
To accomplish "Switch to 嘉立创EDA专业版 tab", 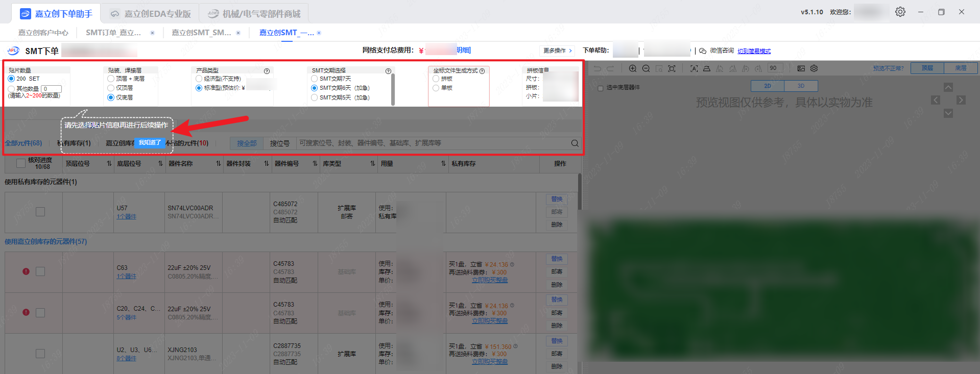I will click(x=151, y=14).
